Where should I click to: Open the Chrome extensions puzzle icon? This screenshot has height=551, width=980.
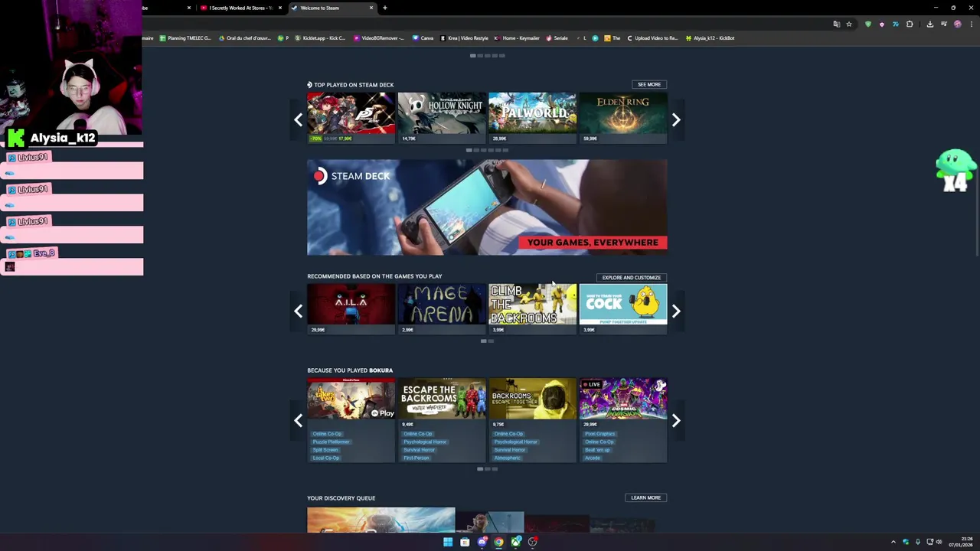tap(910, 24)
